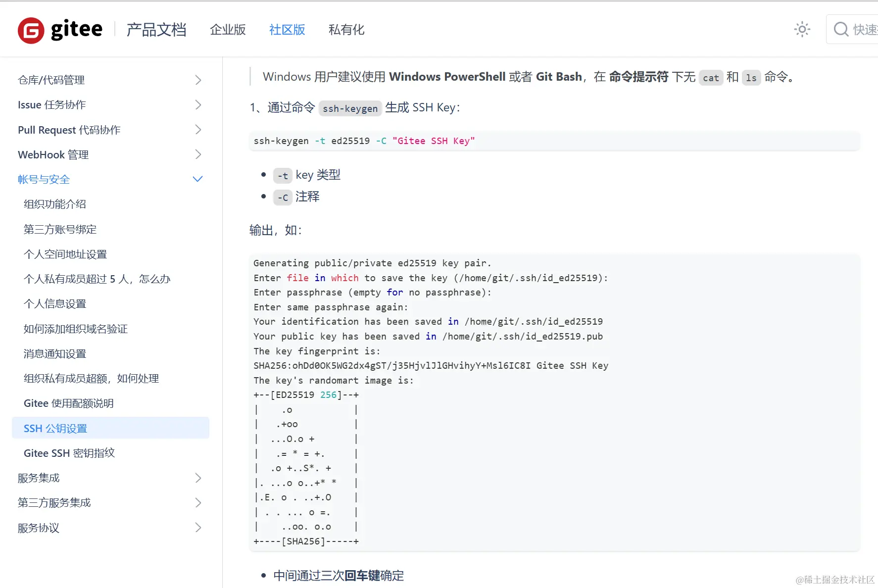Click the +----[SHA256]-----+ randomart footer

[306, 541]
